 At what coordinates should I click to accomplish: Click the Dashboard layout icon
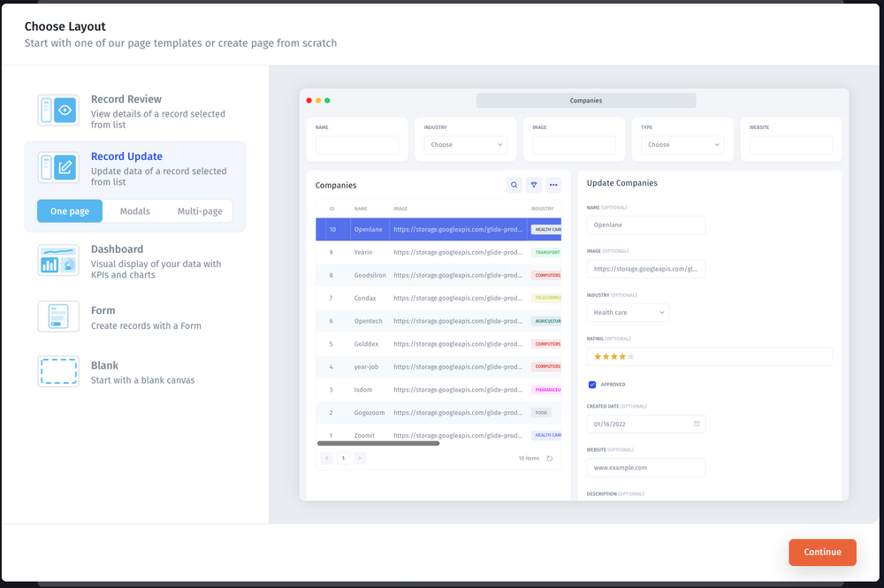[x=57, y=260]
